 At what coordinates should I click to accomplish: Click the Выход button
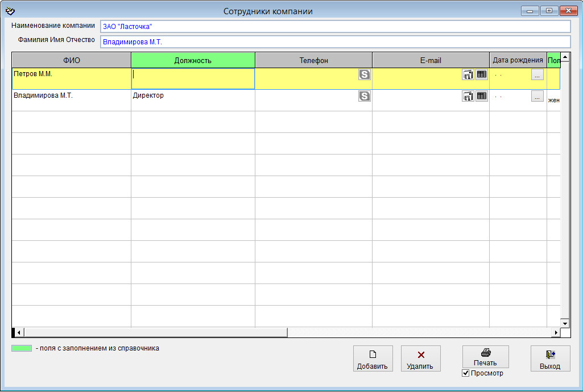click(x=550, y=358)
